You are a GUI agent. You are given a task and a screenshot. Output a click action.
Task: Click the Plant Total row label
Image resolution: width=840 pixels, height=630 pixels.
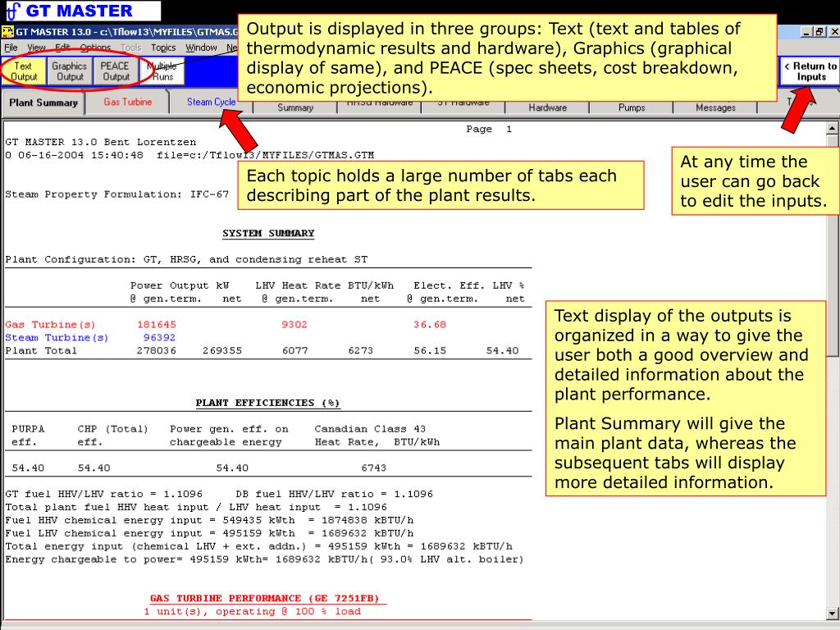click(41, 351)
